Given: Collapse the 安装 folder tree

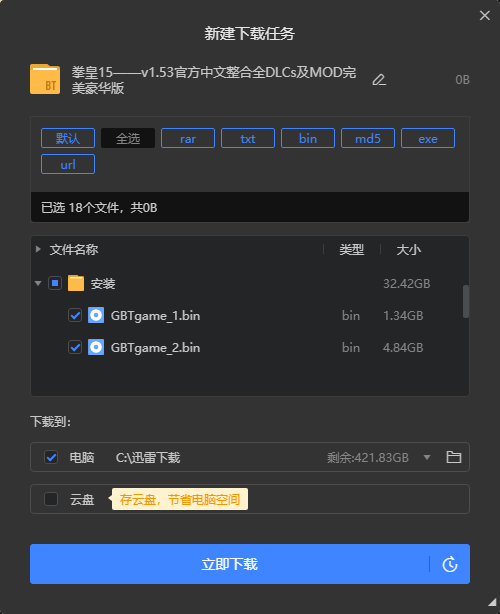Looking at the screenshot, I should click(38, 283).
